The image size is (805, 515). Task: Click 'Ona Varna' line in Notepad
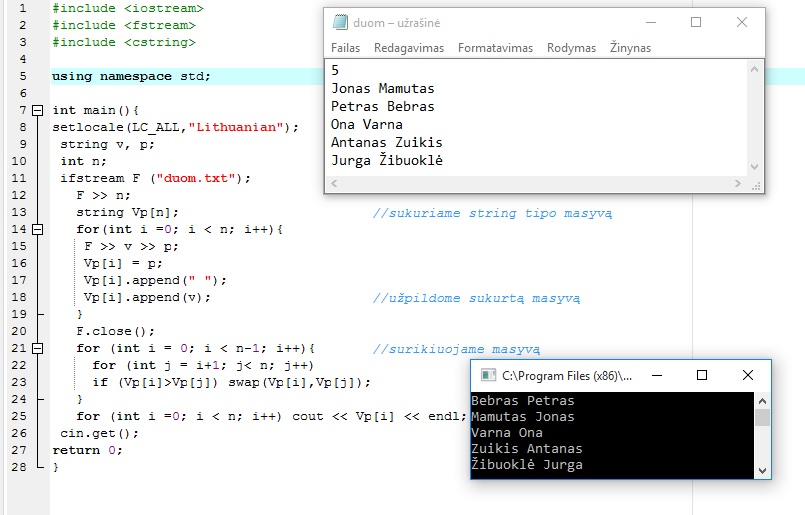coord(367,124)
